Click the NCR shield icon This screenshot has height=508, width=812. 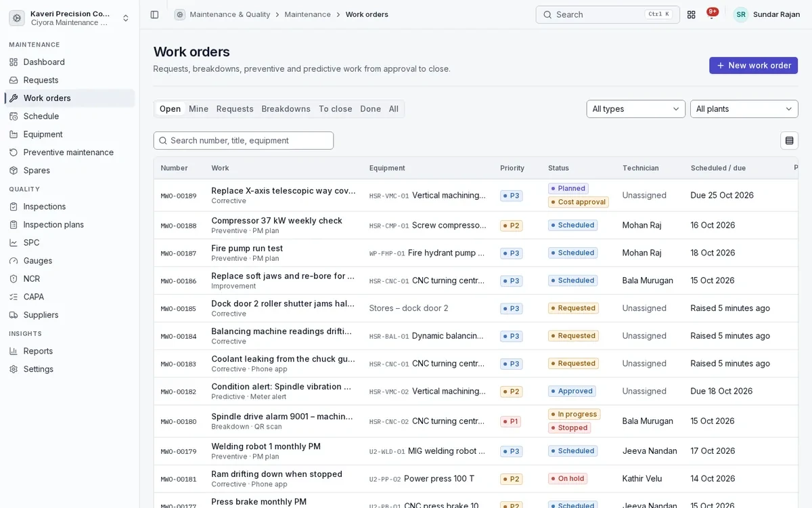[x=14, y=279]
